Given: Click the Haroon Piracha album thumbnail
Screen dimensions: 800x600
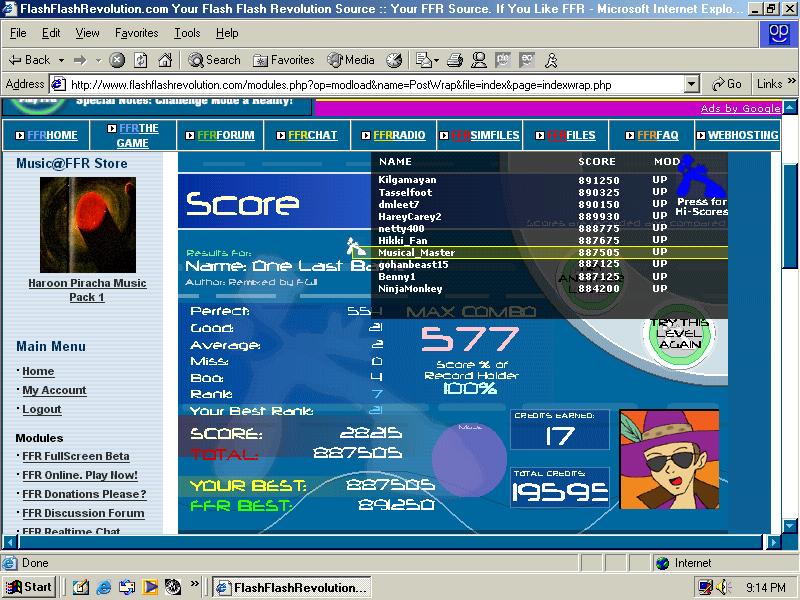Looking at the screenshot, I should [x=88, y=225].
